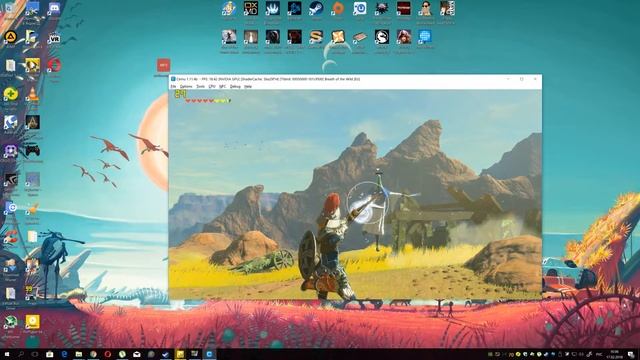Open the Assassin's Creed Origins desktop shortcut
This screenshot has width=640, height=360.
(x=32, y=122)
